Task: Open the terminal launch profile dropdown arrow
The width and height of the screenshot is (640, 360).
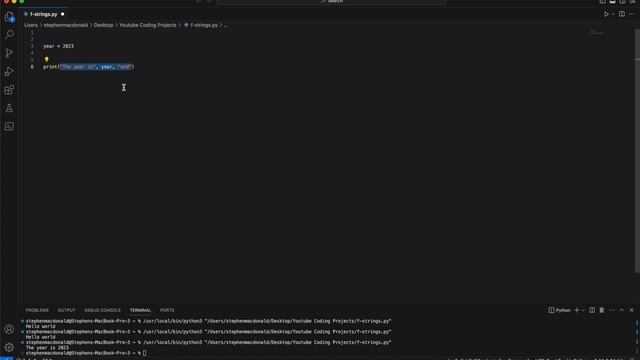Action: pos(583,311)
